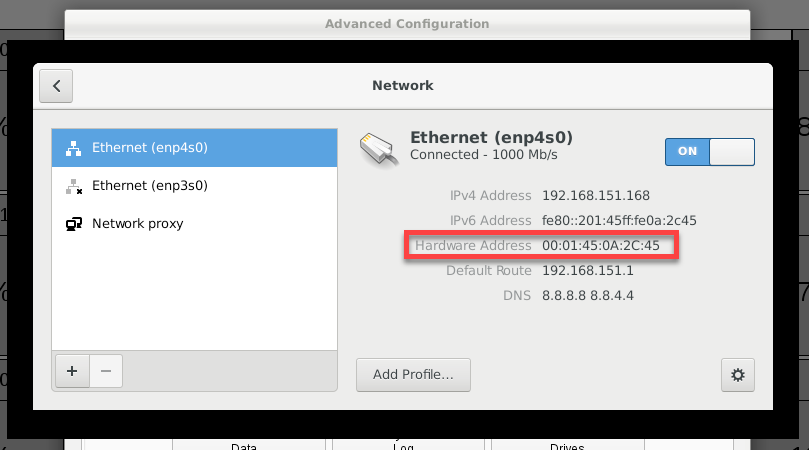This screenshot has width=809, height=450.
Task: Click the Connected - 1000 Mb/s status
Action: [x=484, y=155]
